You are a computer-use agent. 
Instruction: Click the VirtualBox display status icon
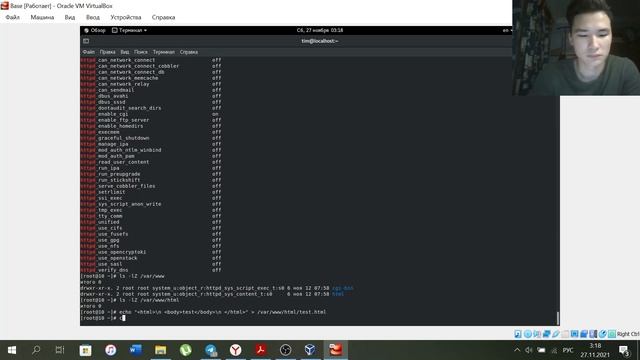click(x=574, y=334)
